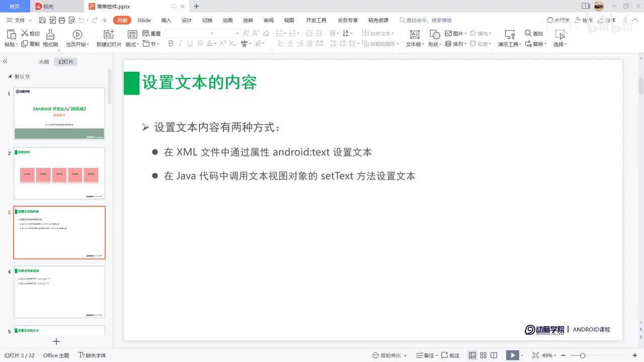644x362 pixels.
Task: Switch to Reading view book icon
Action: click(495, 355)
